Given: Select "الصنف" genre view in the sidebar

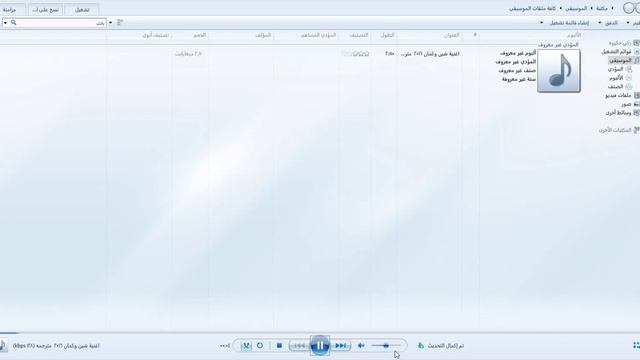Looking at the screenshot, I should click(616, 87).
